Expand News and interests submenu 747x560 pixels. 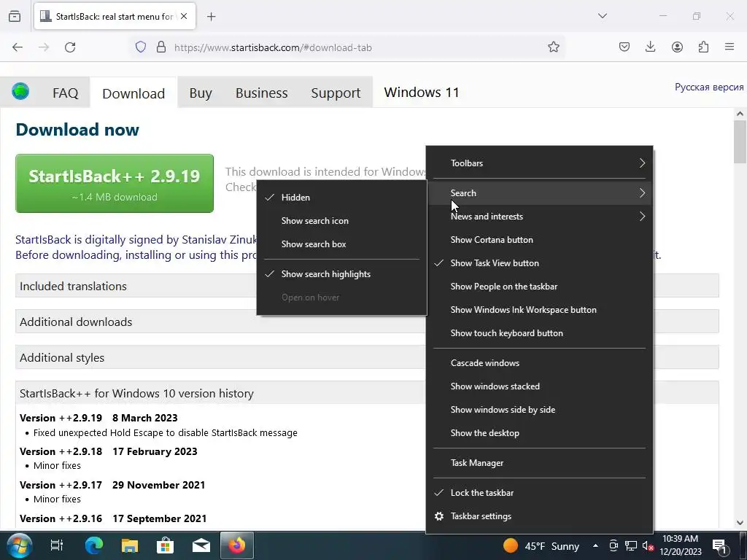click(539, 216)
